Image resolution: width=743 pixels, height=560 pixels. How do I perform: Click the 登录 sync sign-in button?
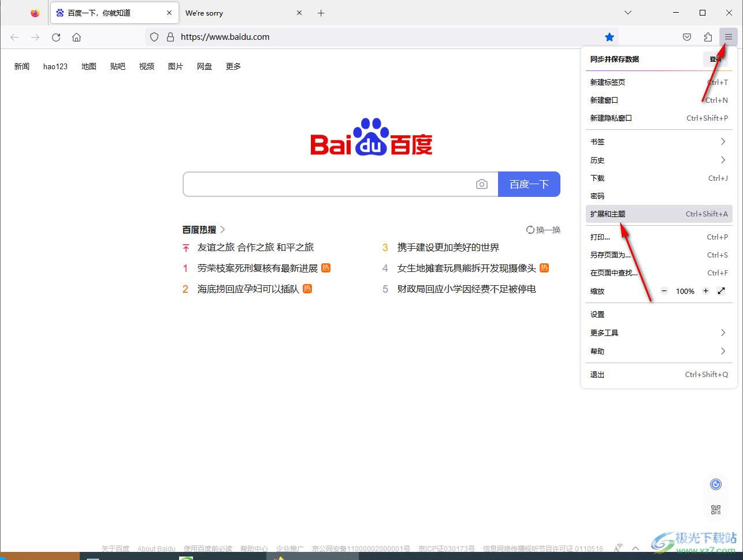pos(716,59)
